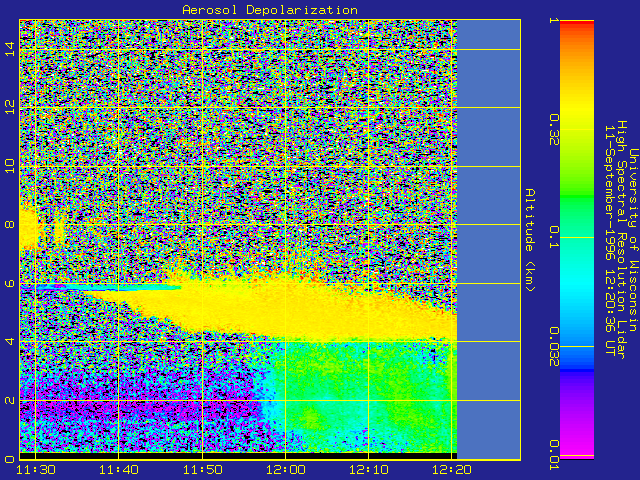Click the colorbar value label 1
The width and height of the screenshot is (640, 480).
click(x=554, y=20)
